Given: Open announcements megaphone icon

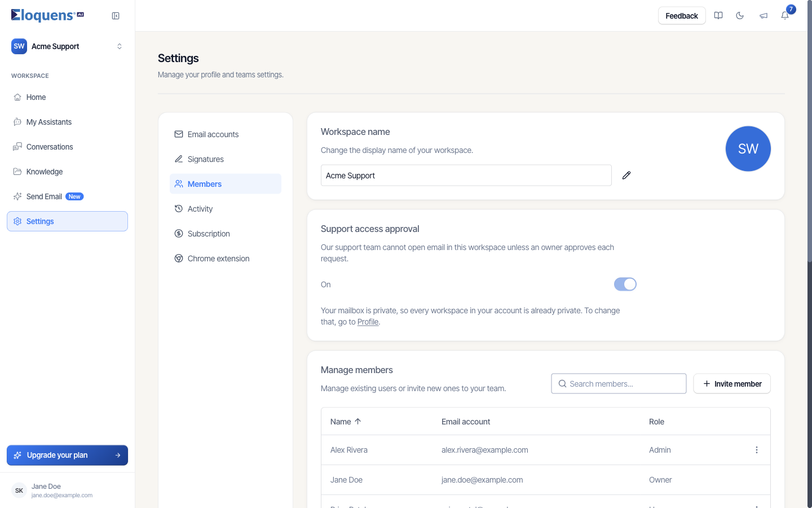Looking at the screenshot, I should click(x=763, y=16).
